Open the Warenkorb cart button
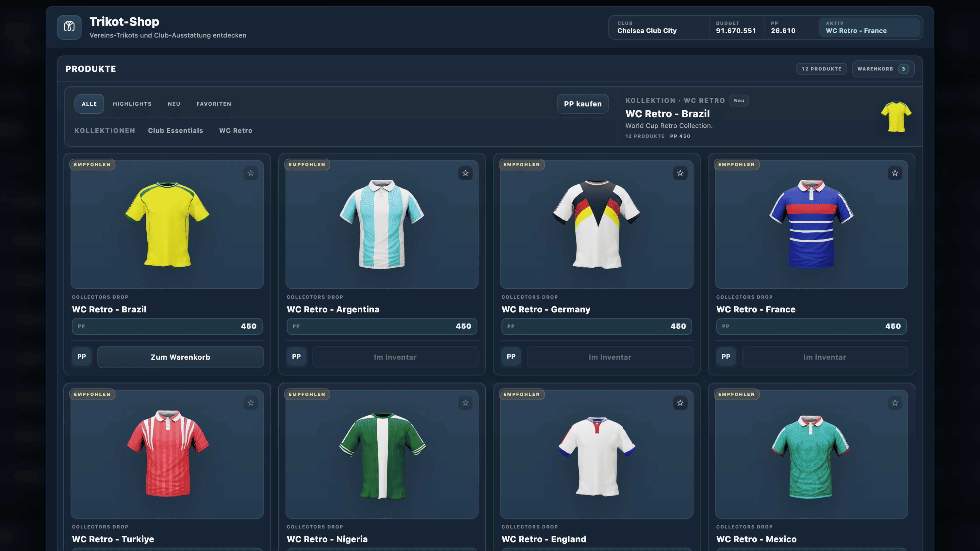This screenshot has width=980, height=551. 883,69
